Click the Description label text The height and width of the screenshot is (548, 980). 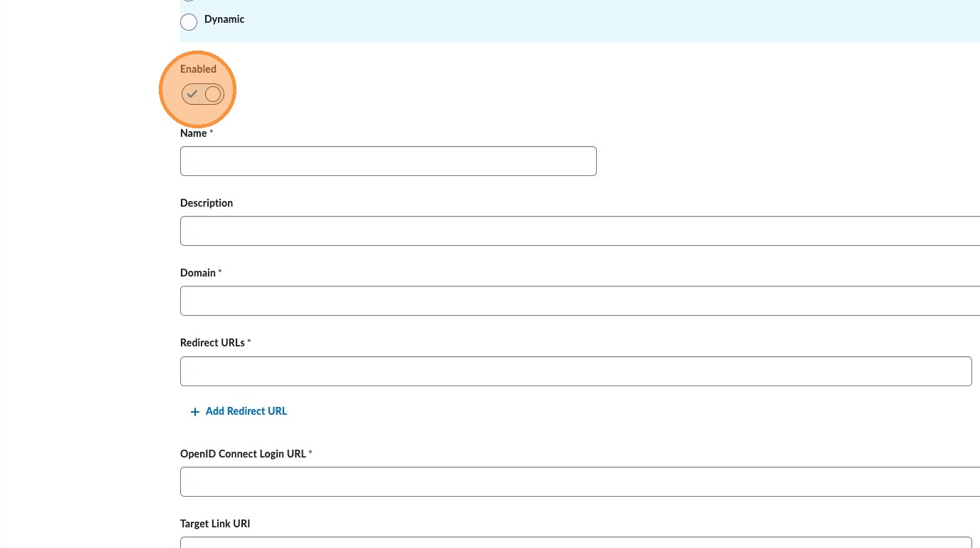coord(207,203)
